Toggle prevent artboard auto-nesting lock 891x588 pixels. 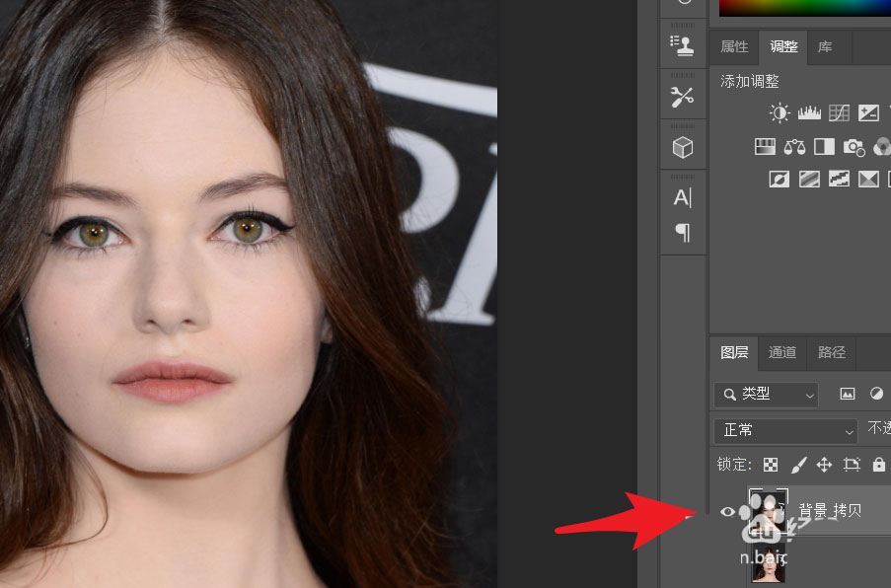[x=852, y=465]
